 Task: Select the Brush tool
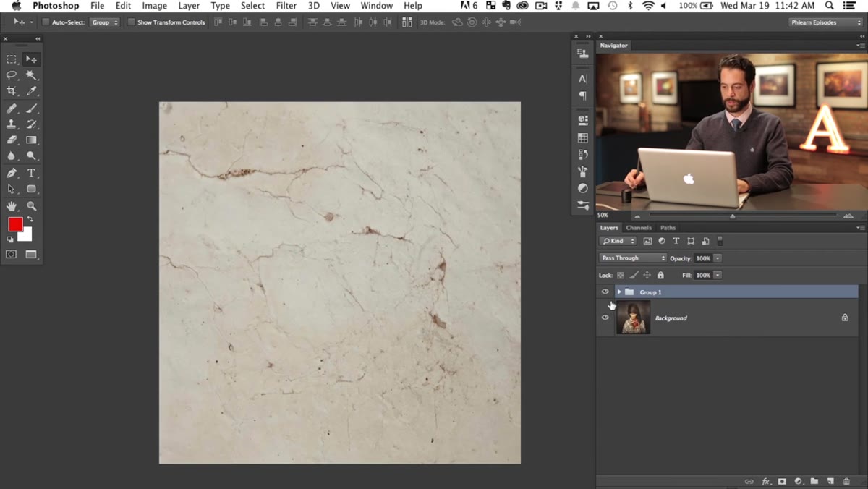[x=31, y=109]
